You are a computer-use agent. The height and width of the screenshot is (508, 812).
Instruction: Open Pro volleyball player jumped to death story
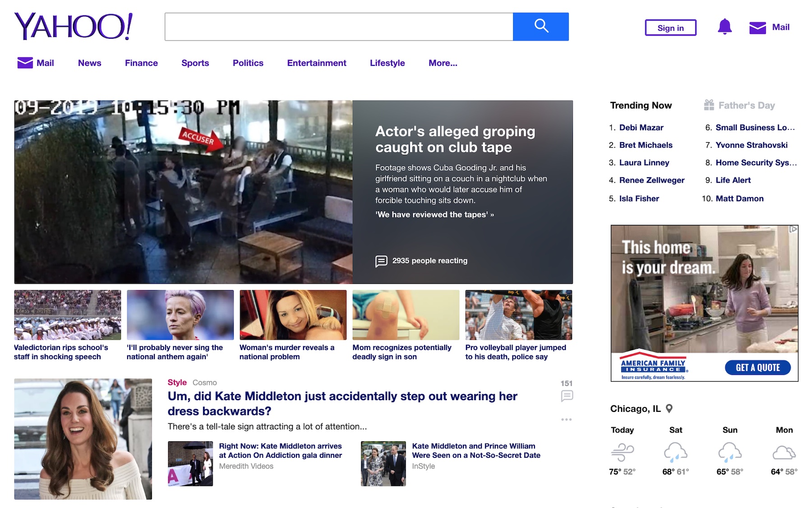[x=516, y=352]
